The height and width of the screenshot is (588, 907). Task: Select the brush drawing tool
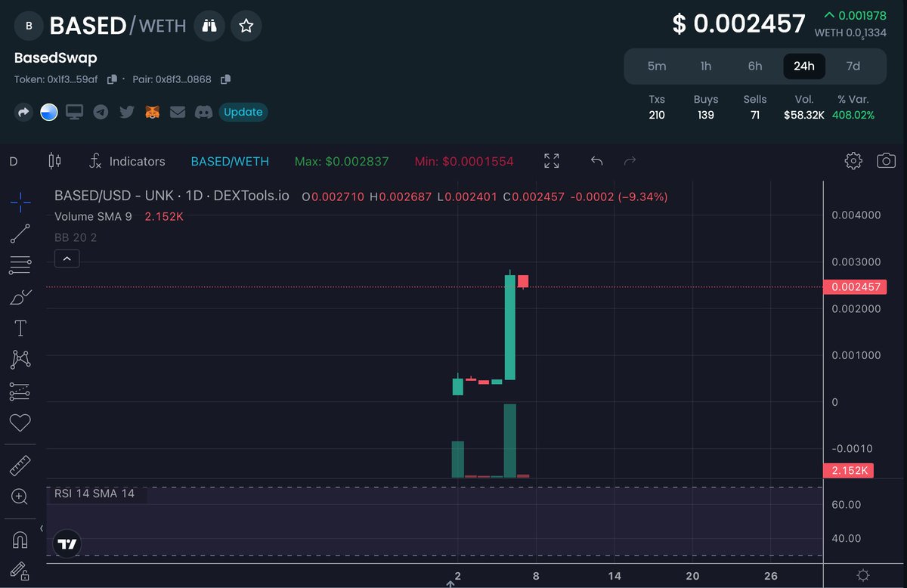pyautogui.click(x=20, y=296)
